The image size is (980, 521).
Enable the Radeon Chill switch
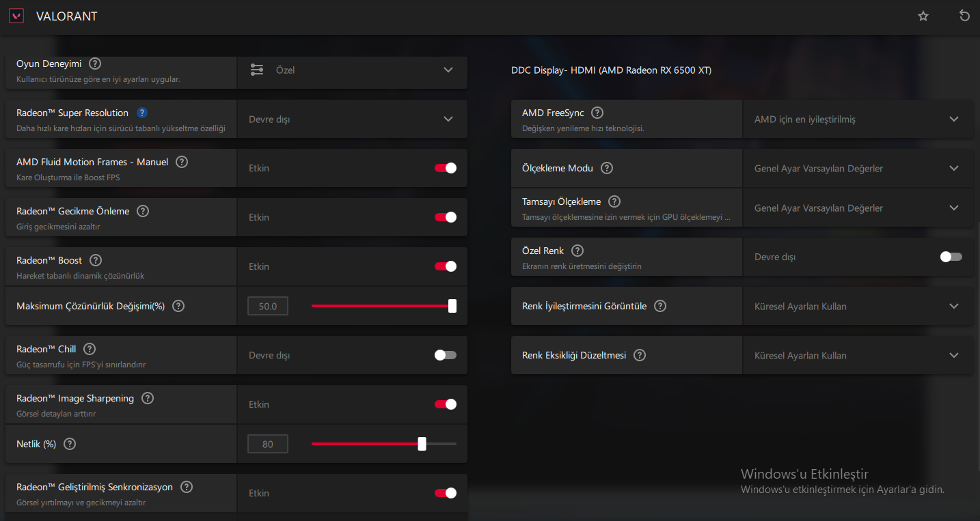(x=445, y=355)
